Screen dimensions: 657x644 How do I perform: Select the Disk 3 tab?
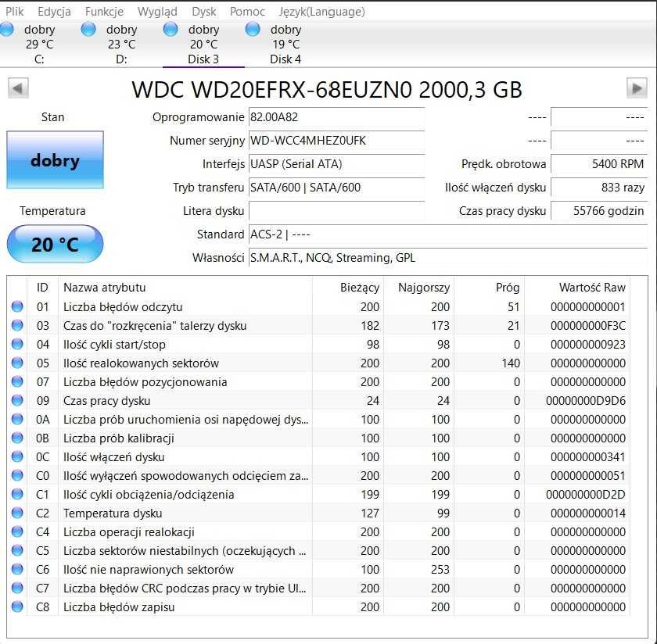(203, 44)
